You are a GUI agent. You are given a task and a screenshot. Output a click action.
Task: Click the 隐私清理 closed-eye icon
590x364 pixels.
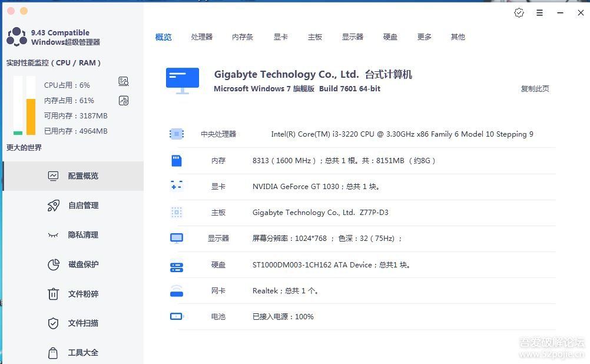pos(53,235)
